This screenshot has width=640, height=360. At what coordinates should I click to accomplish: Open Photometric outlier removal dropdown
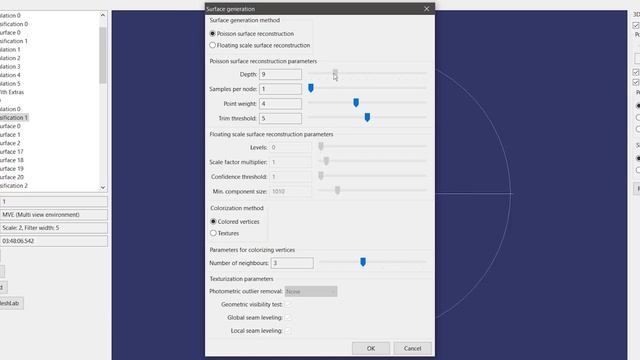point(311,291)
